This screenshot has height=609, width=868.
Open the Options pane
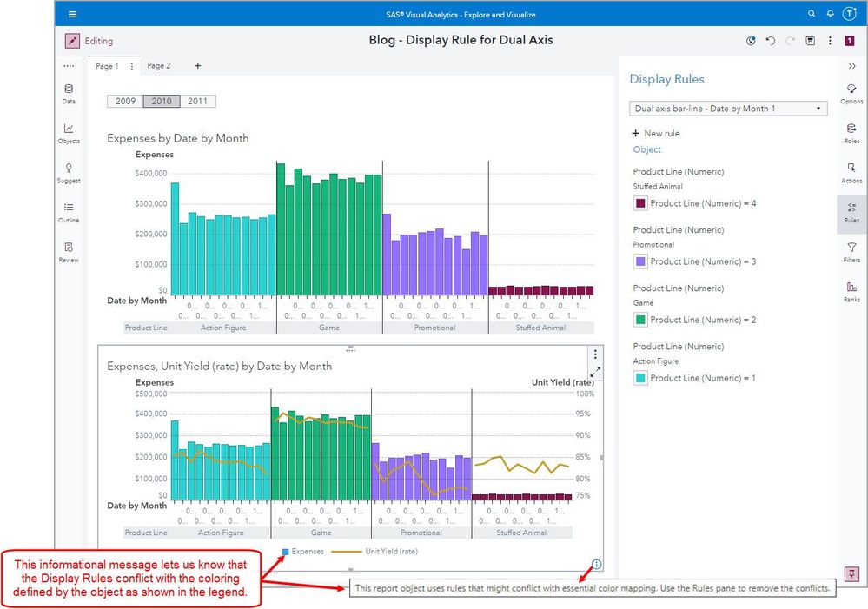coord(851,94)
